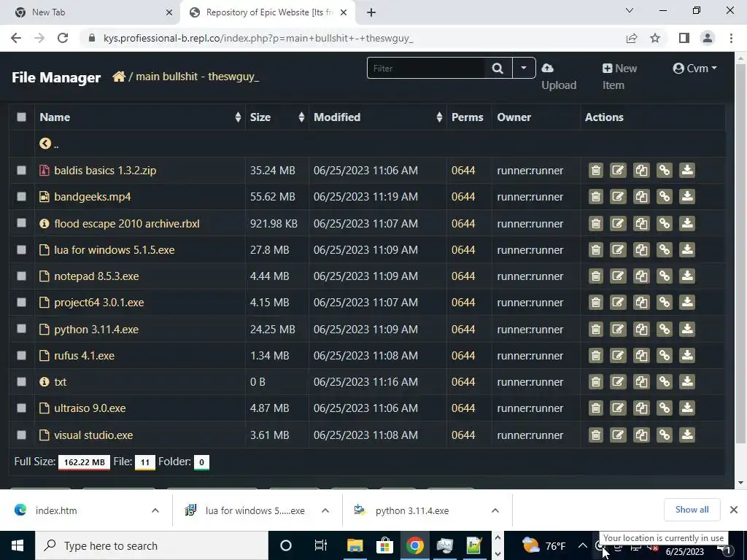Open Task View on taskbar
Image resolution: width=747 pixels, height=560 pixels.
coord(321,545)
